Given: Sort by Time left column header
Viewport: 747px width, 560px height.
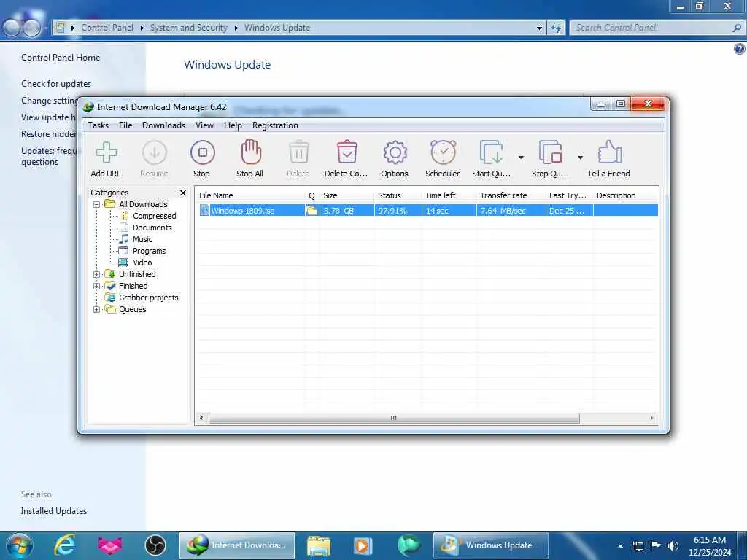Looking at the screenshot, I should pos(449,195).
